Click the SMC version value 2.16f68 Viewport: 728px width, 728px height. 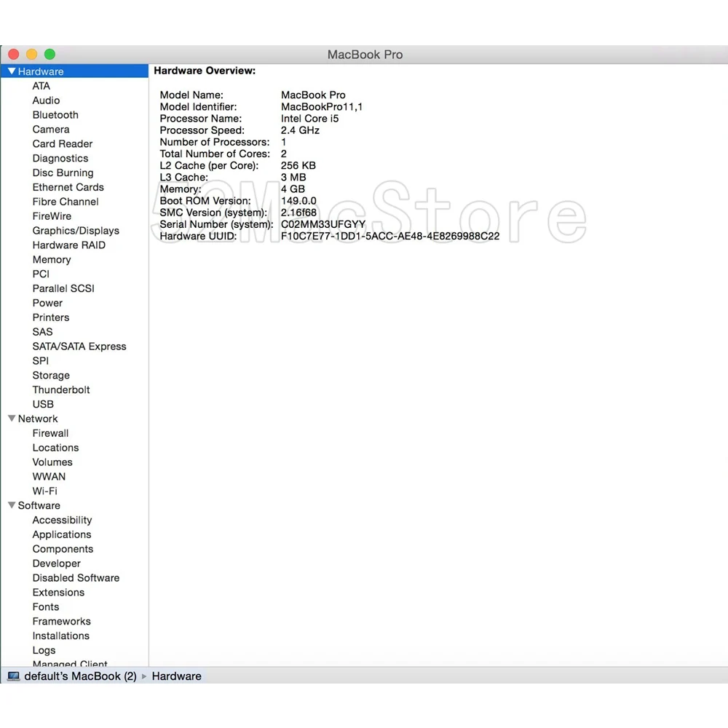coord(298,212)
